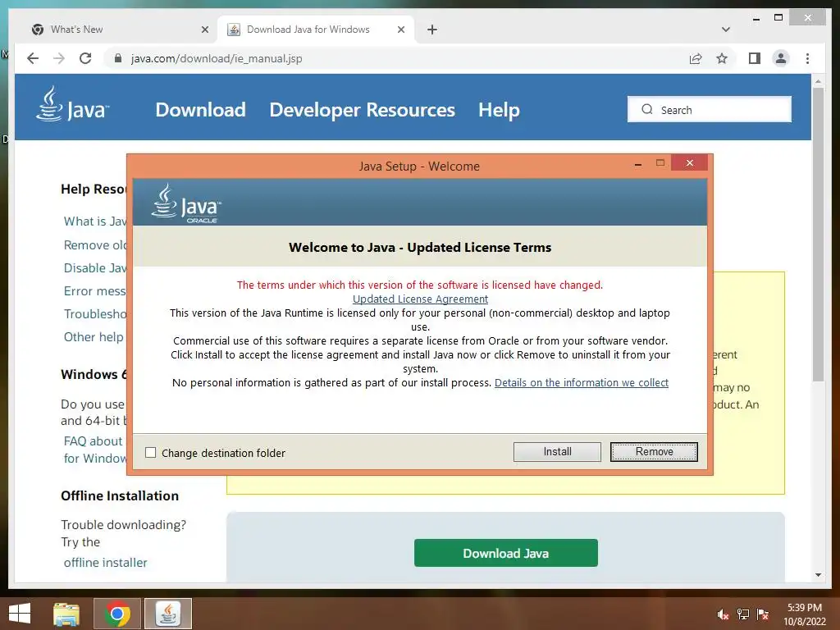Close the What's New tab
Viewport: 840px width, 630px height.
pyautogui.click(x=204, y=30)
